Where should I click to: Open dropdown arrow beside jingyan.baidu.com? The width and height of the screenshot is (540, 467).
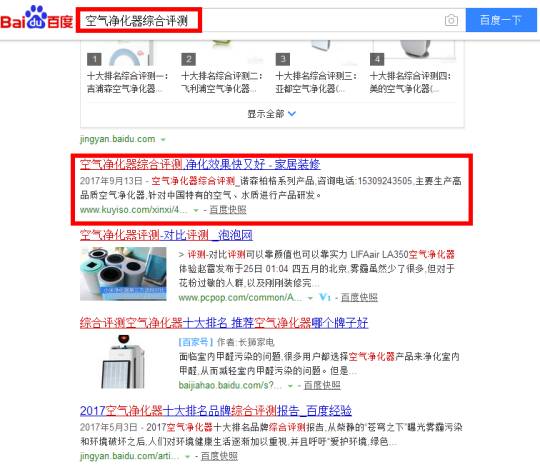tap(163, 140)
